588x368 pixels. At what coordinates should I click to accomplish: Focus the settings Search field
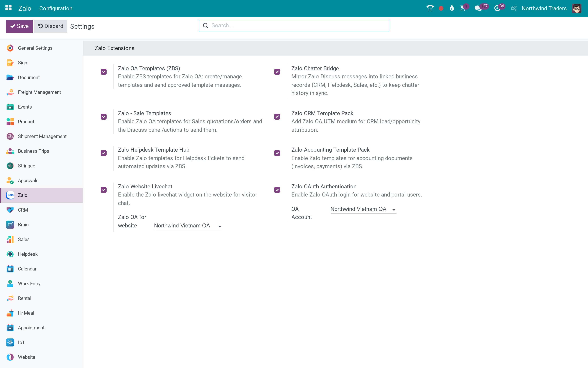coord(294,26)
